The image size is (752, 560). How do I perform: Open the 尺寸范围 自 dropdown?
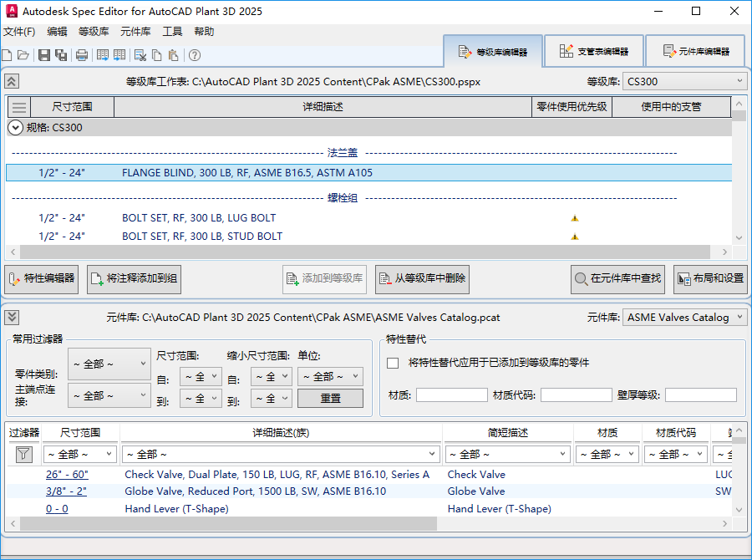pyautogui.click(x=201, y=377)
